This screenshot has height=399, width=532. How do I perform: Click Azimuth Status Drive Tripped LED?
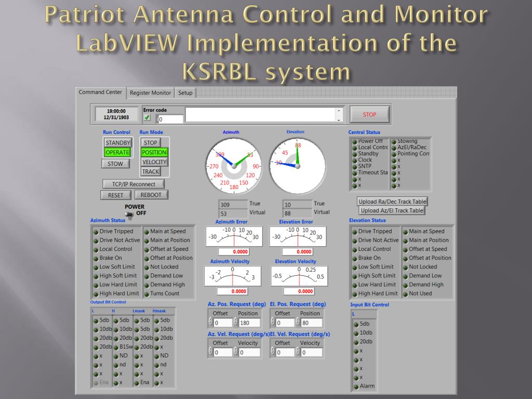(96, 232)
